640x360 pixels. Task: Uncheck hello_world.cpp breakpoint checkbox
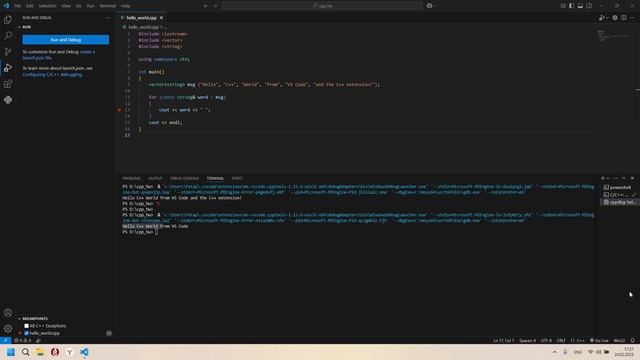(27, 333)
